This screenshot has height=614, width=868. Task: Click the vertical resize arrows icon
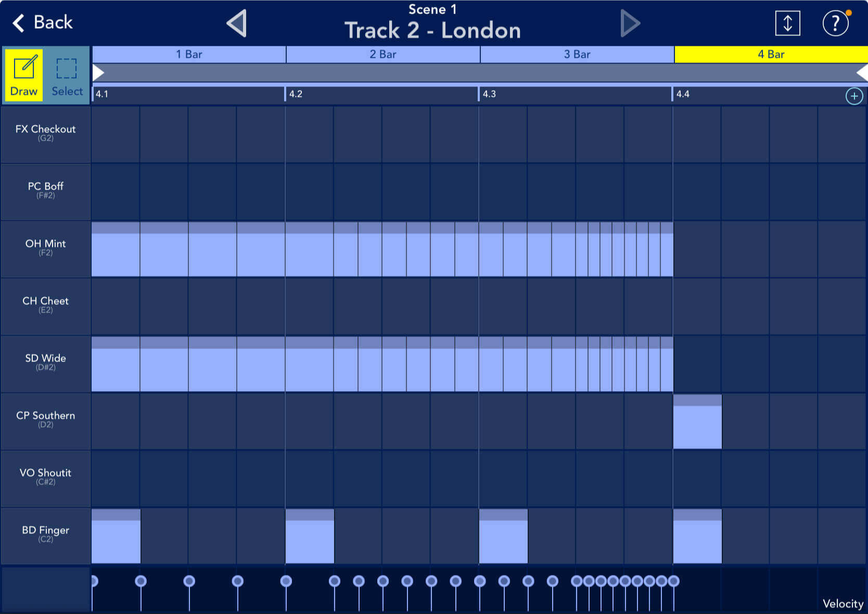point(787,23)
